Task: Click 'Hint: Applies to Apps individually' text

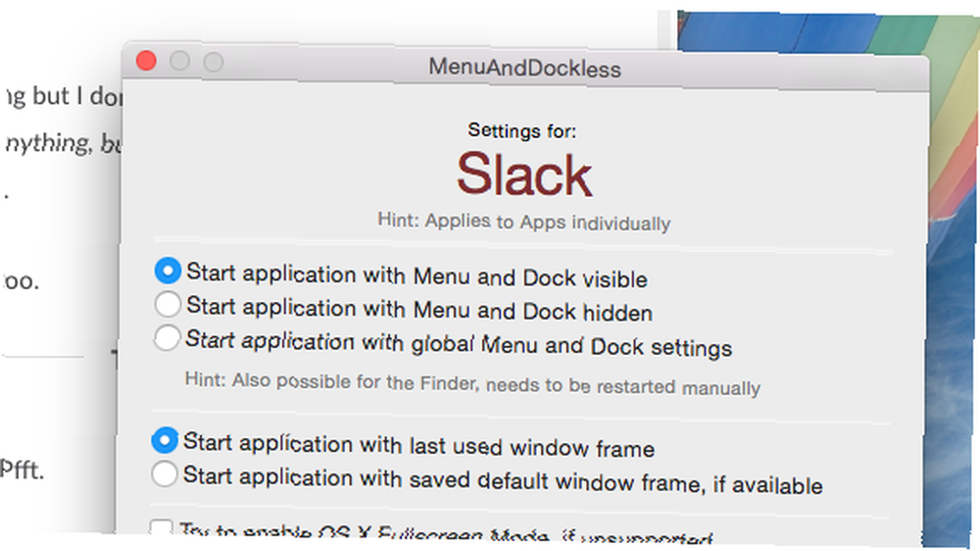Action: (523, 222)
